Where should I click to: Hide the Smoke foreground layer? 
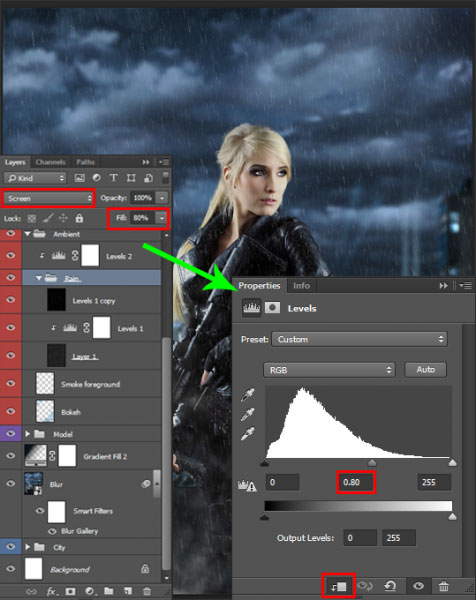tap(11, 383)
